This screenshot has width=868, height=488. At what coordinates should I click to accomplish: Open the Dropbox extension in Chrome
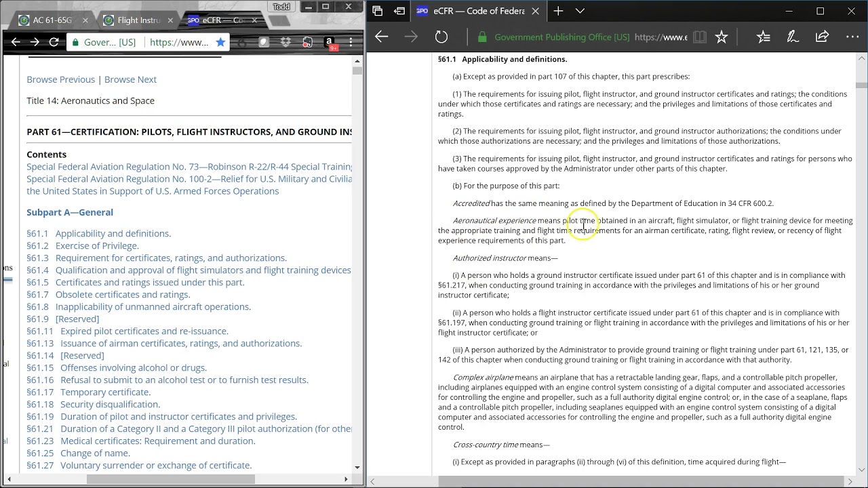tap(285, 42)
